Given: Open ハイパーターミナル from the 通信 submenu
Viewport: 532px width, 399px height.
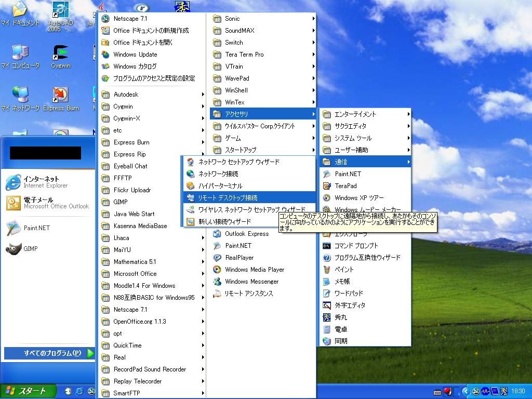Looking at the screenshot, I should coord(249,185).
